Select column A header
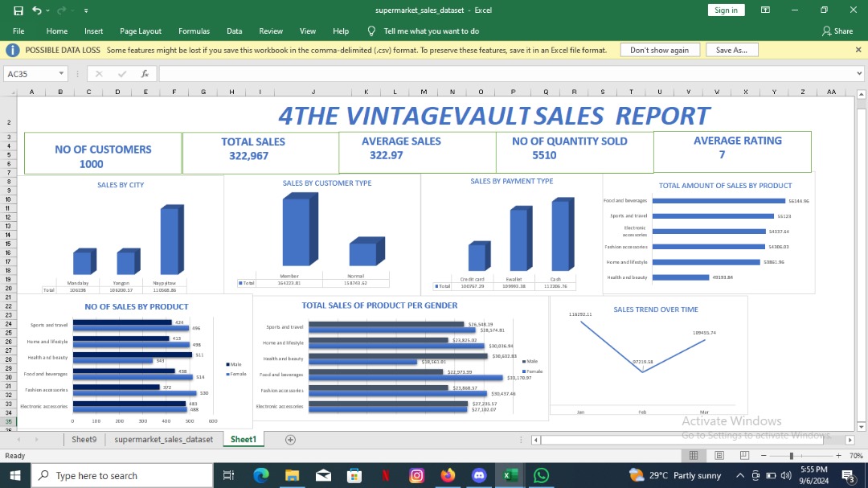Viewport: 868px width, 488px height. pyautogui.click(x=31, y=92)
